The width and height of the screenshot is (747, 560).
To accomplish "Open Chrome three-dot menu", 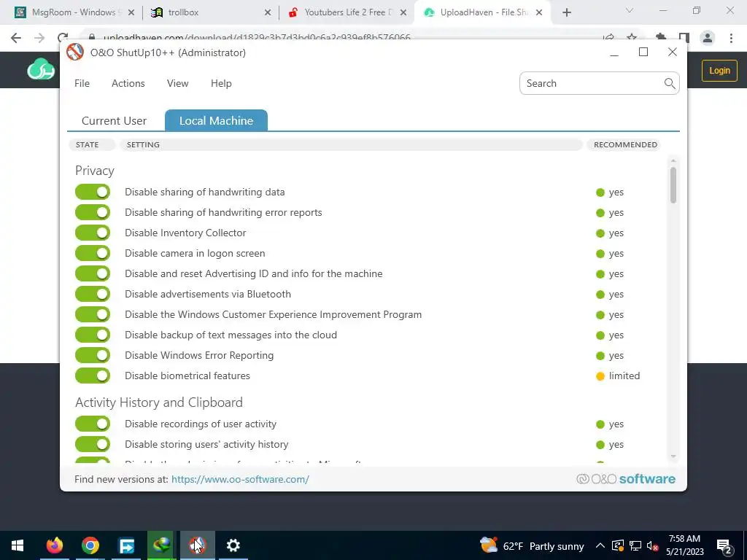I will click(731, 38).
